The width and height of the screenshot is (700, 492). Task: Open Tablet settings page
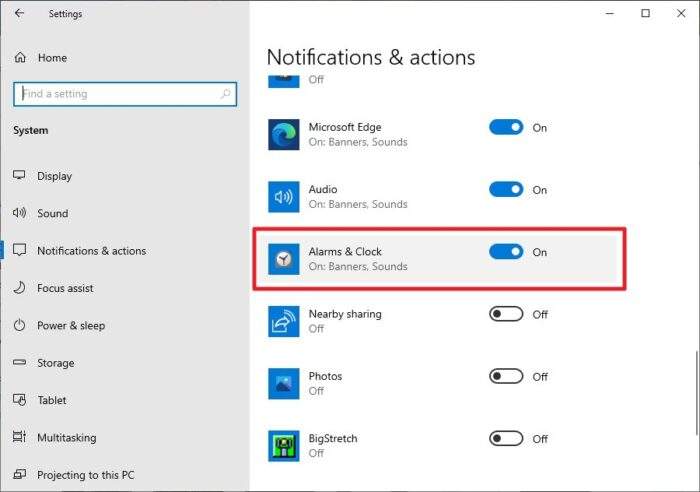tap(125, 400)
